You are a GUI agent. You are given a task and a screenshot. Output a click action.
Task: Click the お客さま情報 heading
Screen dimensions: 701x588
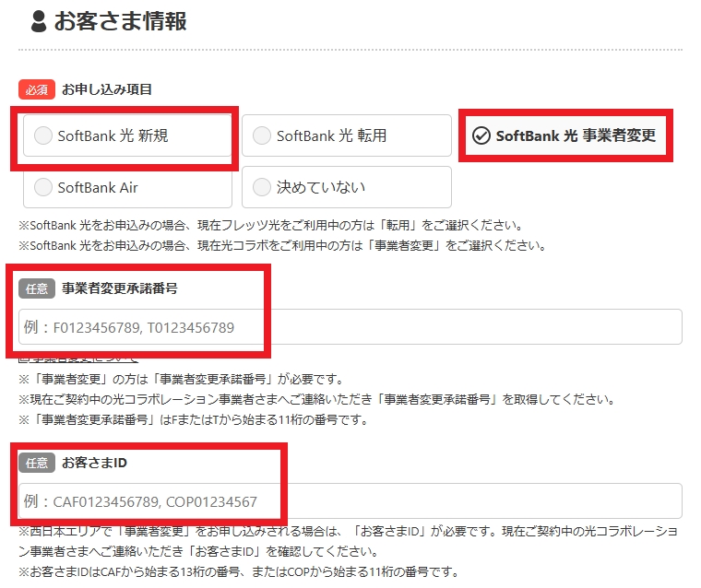tap(120, 21)
